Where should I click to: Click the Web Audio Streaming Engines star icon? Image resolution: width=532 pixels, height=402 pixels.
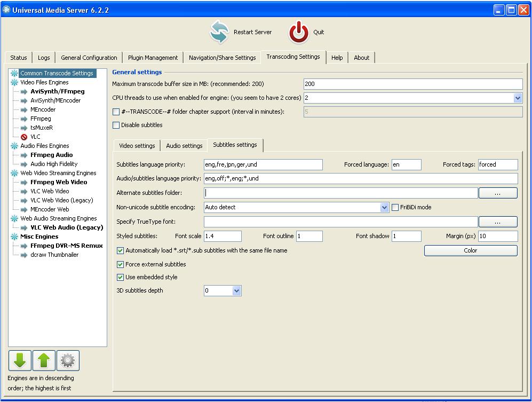14,218
